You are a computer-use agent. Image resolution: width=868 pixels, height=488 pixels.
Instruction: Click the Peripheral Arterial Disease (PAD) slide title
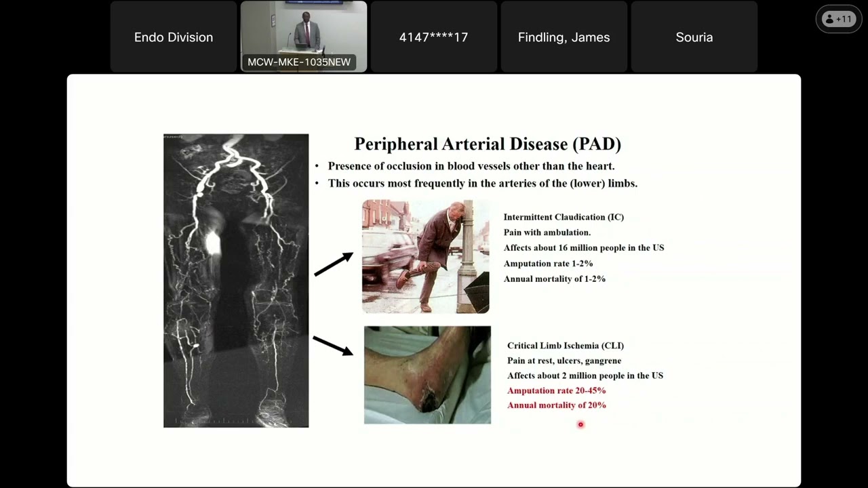click(488, 144)
